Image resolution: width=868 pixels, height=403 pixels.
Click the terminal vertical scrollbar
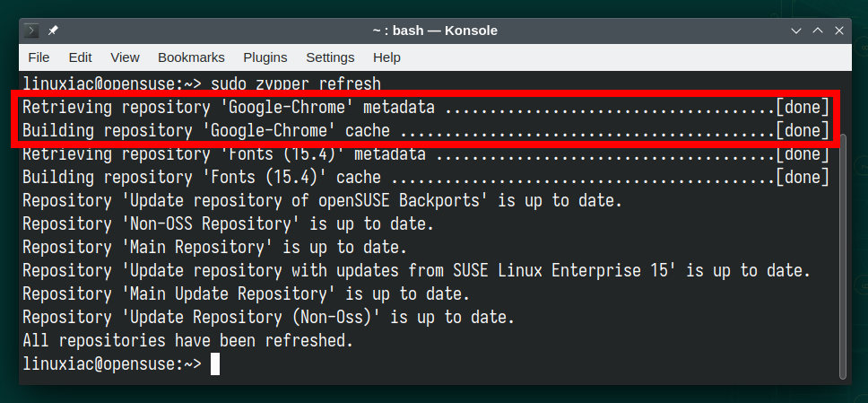pos(843,255)
